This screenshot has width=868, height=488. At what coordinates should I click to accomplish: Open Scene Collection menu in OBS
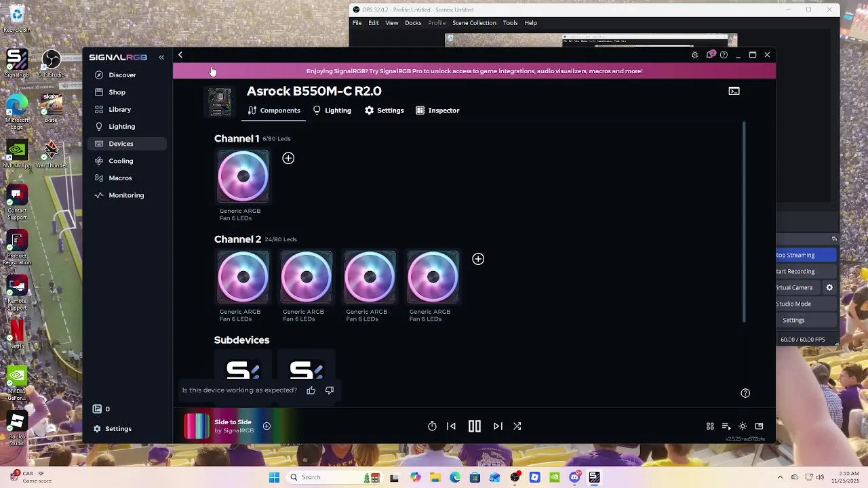pos(474,23)
